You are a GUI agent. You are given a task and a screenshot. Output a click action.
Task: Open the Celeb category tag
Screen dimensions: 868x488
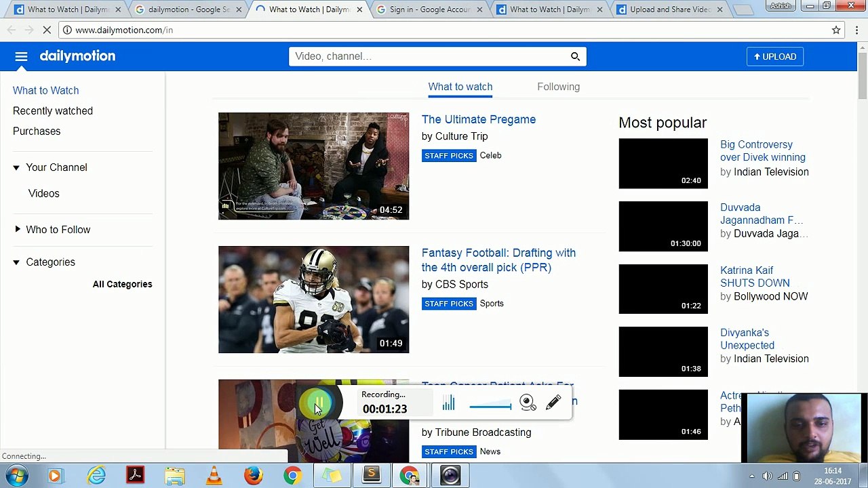pos(490,155)
